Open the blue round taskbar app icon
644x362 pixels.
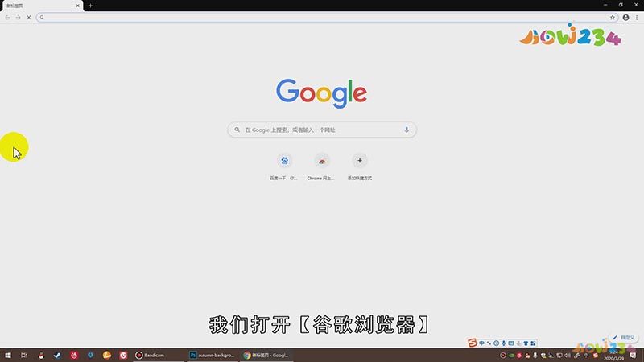(x=90, y=355)
